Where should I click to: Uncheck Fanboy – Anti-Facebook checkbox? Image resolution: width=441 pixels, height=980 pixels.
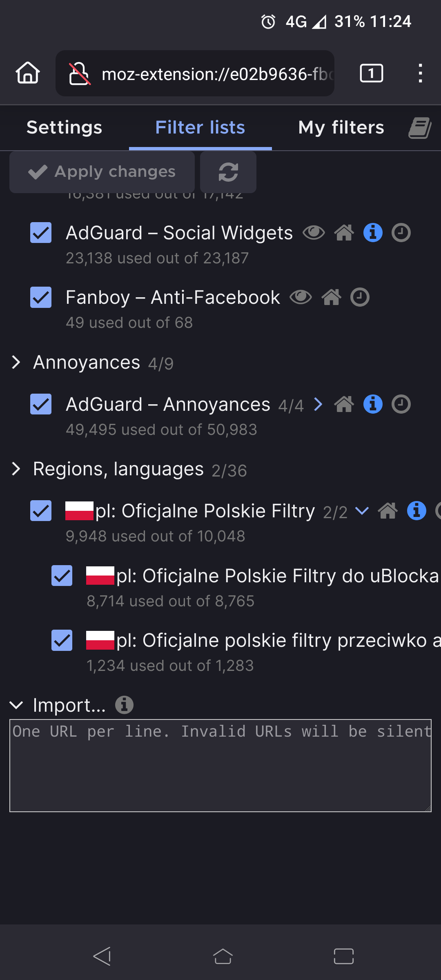tap(41, 297)
